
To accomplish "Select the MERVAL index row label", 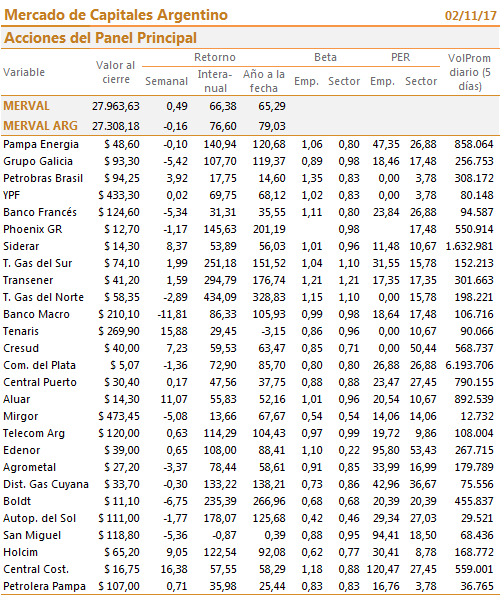I will (x=26, y=106).
